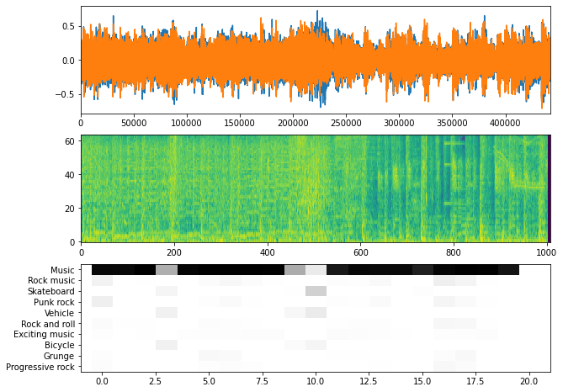
Task: Click the 20.0 tick below the heatmap
Action: pos(529,381)
